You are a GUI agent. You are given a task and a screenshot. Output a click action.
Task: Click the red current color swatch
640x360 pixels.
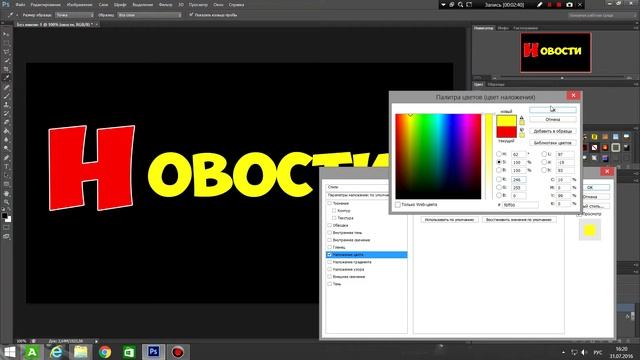click(506, 132)
